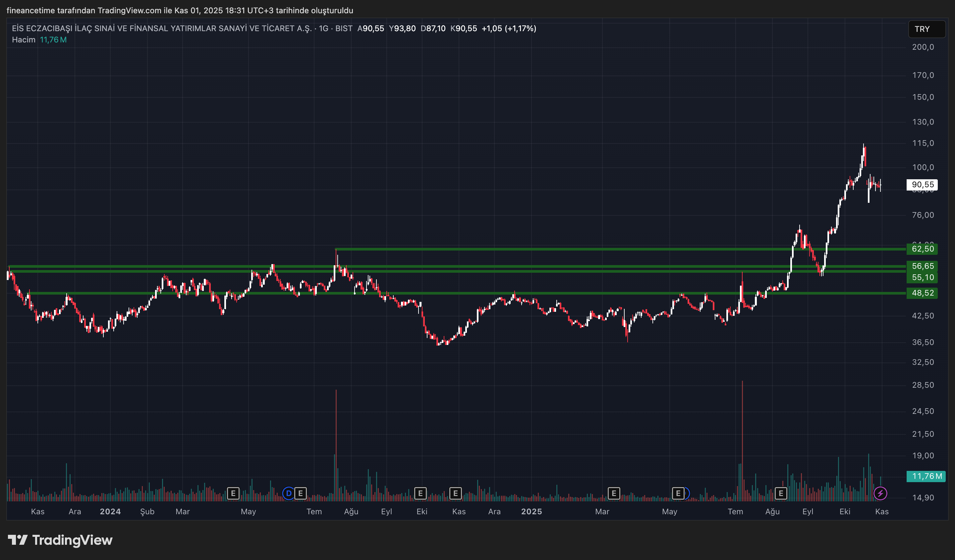This screenshot has width=955, height=560.
Task: Click the dividend D marker on timeline
Action: 288,493
